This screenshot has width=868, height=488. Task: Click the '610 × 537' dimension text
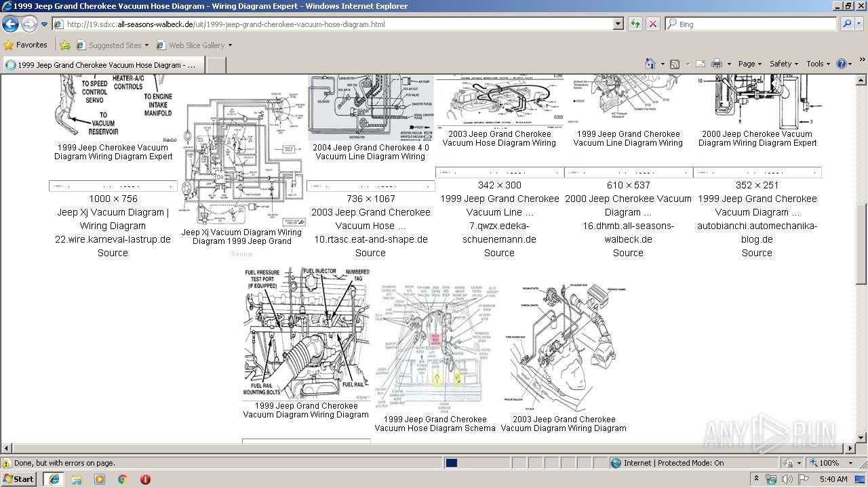click(x=629, y=185)
